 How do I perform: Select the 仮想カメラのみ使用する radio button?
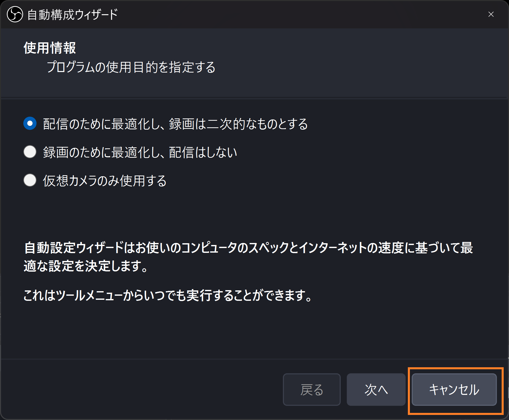30,180
